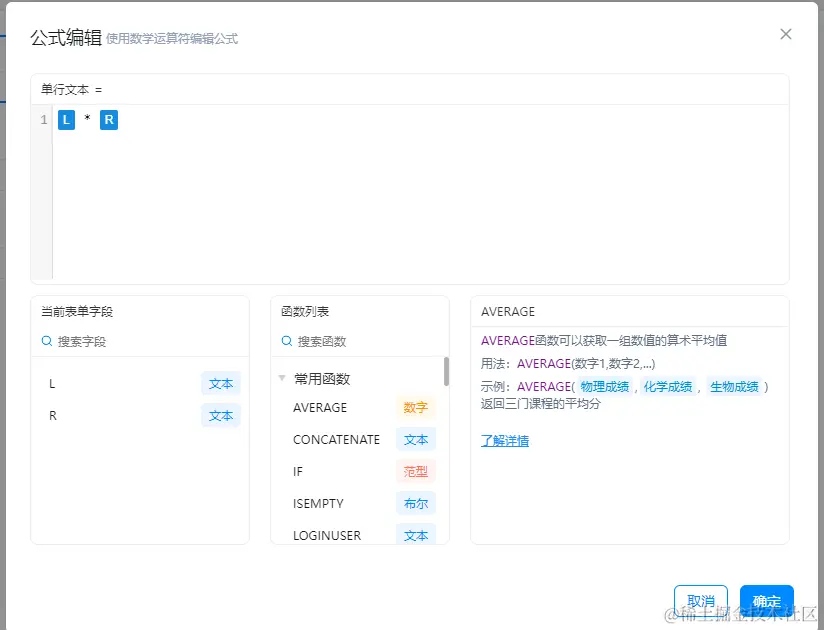Click 物理成绩 tag in example
The image size is (824, 630).
[604, 387]
